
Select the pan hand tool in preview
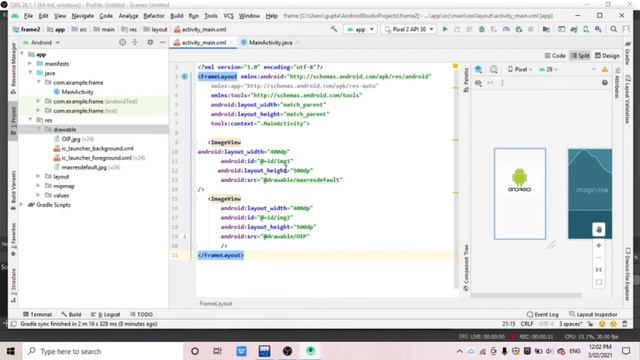pos(599,229)
